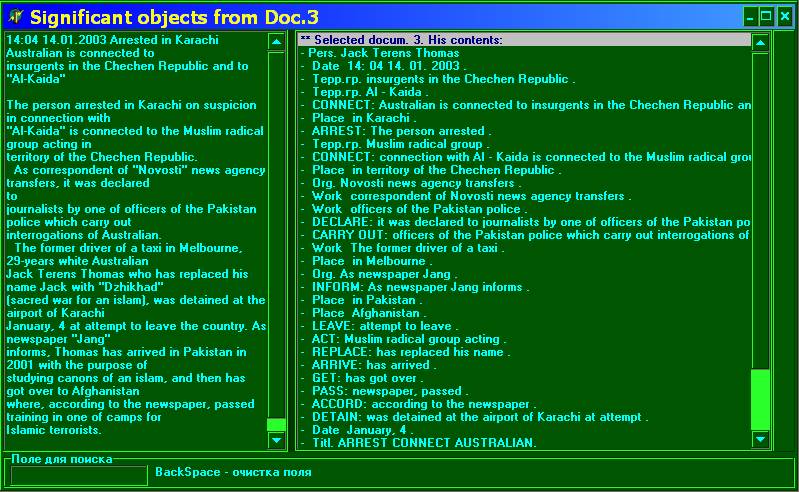Viewport: 799px width, 492px height.
Task: Select row 'Date January, 4'
Action: coord(524,429)
